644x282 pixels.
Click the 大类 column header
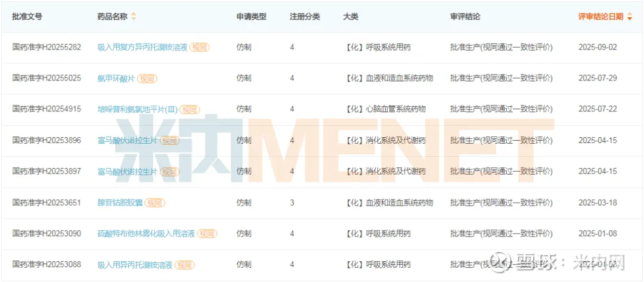[351, 17]
